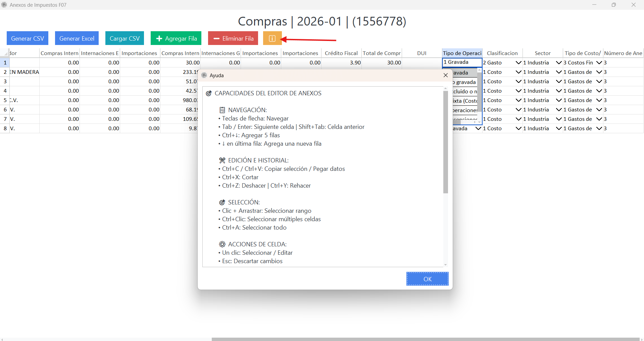644x341 pixels.
Task: Select the Crédito Fiscal column header
Action: (x=341, y=53)
